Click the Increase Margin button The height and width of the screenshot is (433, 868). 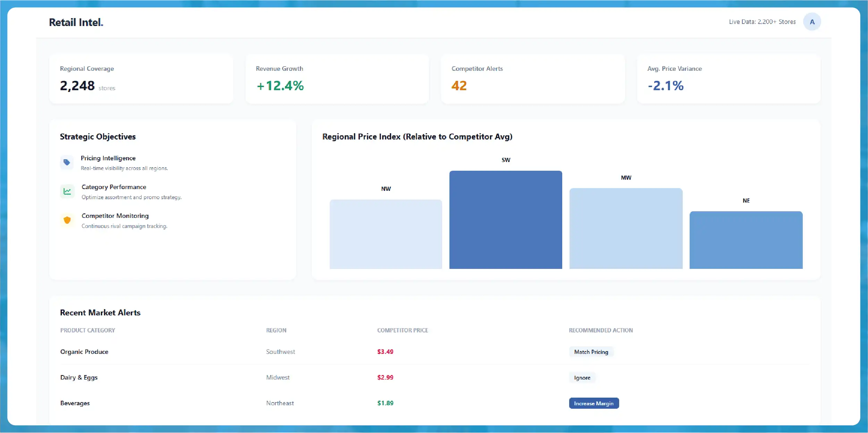coord(594,403)
